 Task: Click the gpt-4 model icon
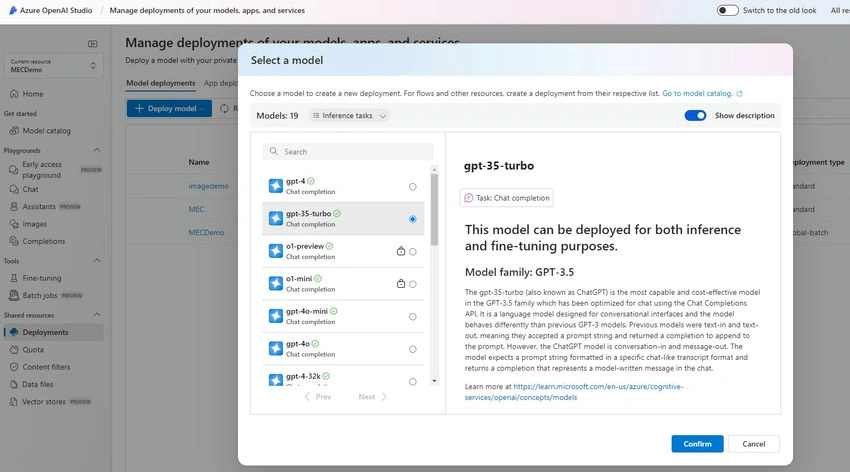276,186
